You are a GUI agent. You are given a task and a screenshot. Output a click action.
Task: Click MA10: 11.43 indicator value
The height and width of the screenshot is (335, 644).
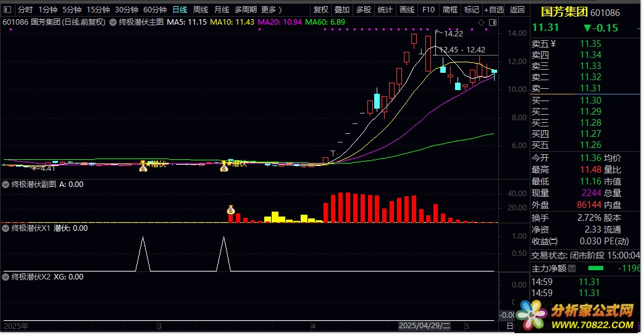pos(232,22)
